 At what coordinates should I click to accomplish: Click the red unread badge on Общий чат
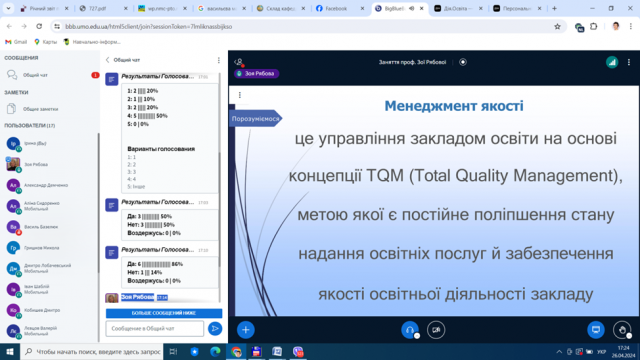click(95, 75)
